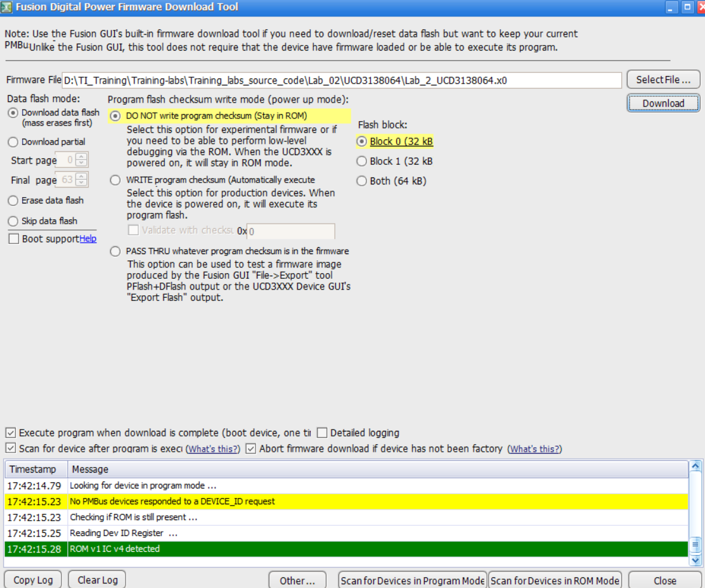Decrease the Start page spinner value
Screen dimensions: 705x588
point(81,163)
